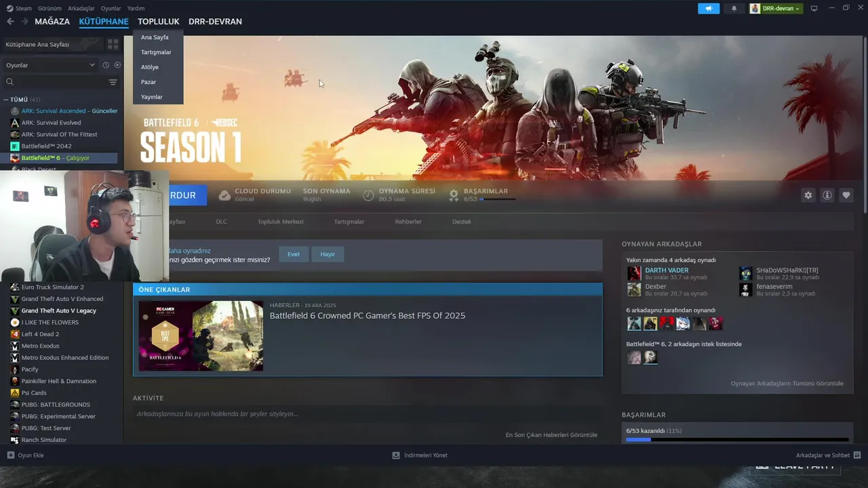Click the achievements gear icon
The height and width of the screenshot is (488, 868).
coord(454,195)
